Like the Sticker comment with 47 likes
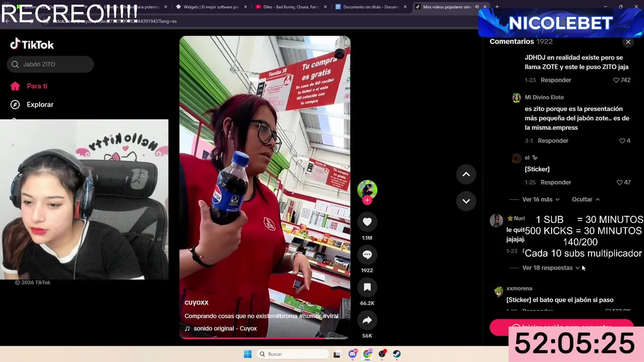Viewport: 644px width, 362px height. click(x=619, y=183)
